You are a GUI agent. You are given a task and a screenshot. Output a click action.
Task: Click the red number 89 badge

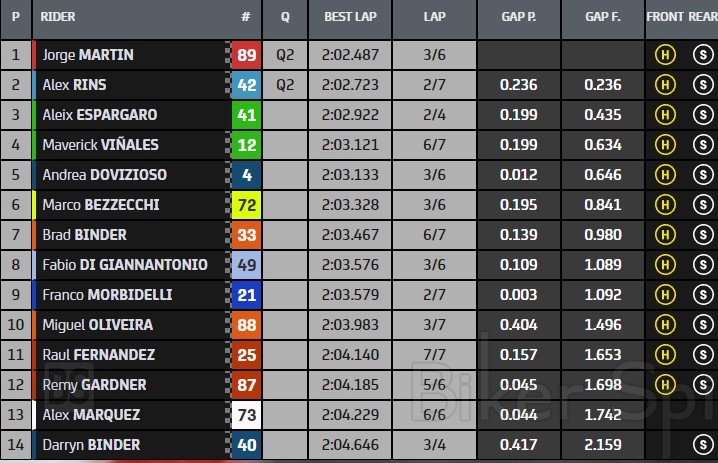tap(246, 55)
